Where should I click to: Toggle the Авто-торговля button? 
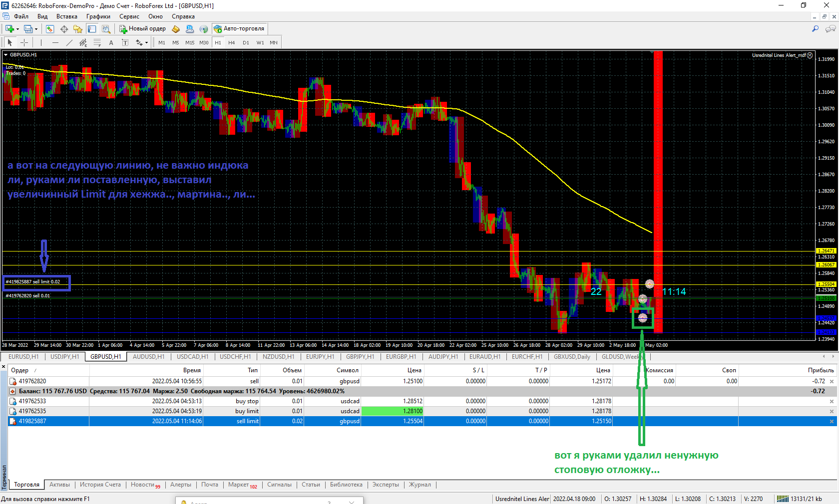(239, 29)
